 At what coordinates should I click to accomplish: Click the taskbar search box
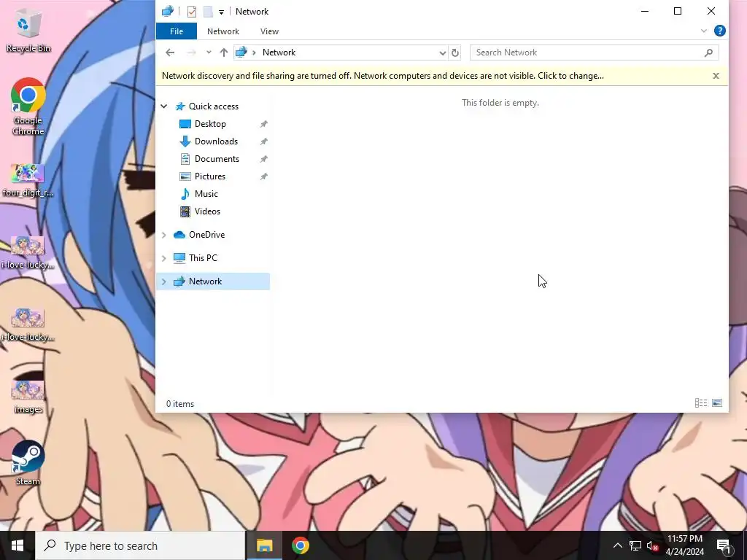click(x=141, y=545)
